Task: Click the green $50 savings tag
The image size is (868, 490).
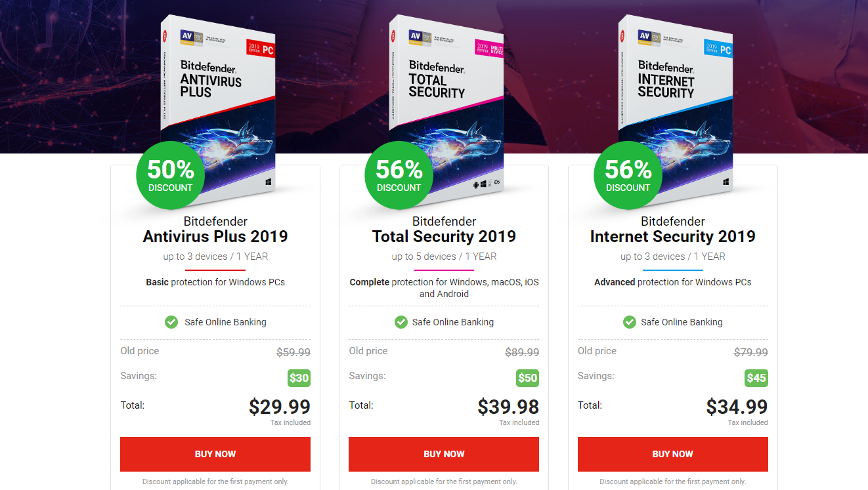Action: point(528,378)
